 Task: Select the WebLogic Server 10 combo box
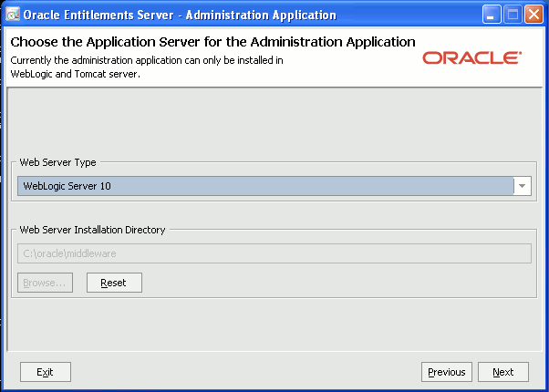[274, 186]
